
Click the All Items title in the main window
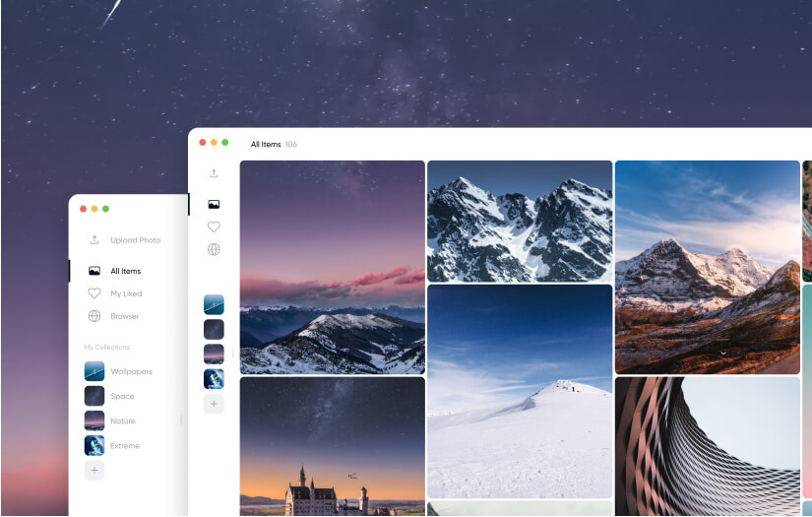pyautogui.click(x=266, y=145)
